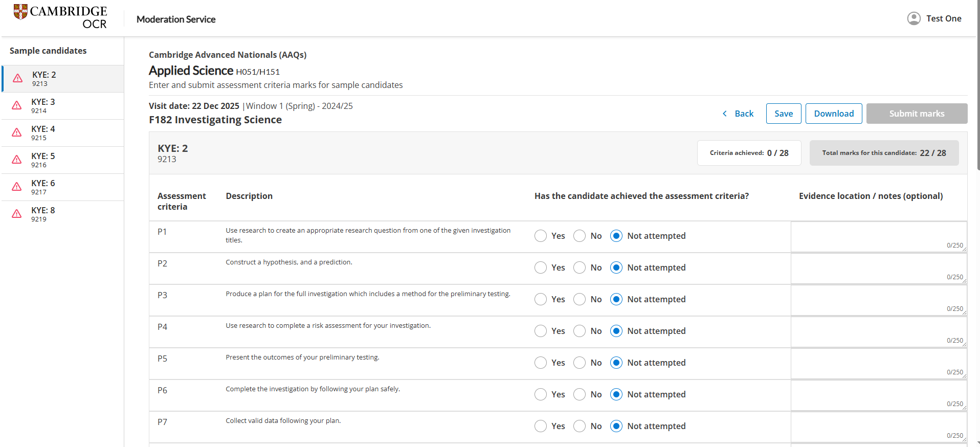
Task: Select No for criterion P2
Action: click(x=579, y=267)
